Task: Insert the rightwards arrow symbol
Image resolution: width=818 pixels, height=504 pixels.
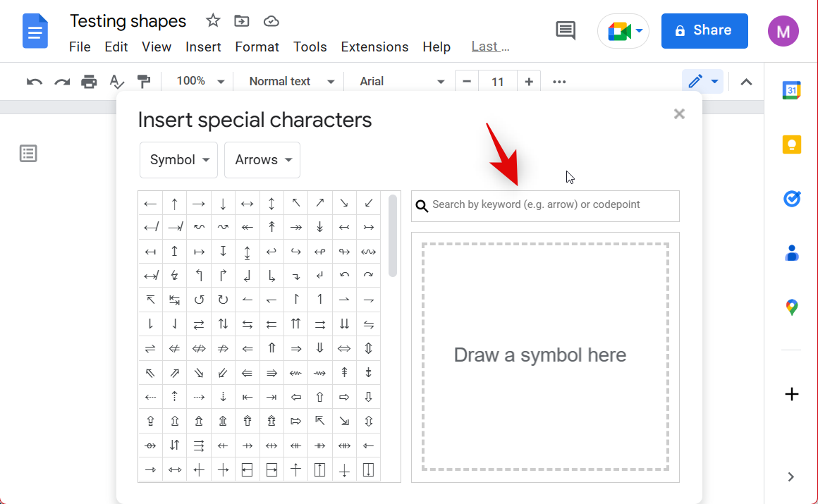Action: point(199,204)
